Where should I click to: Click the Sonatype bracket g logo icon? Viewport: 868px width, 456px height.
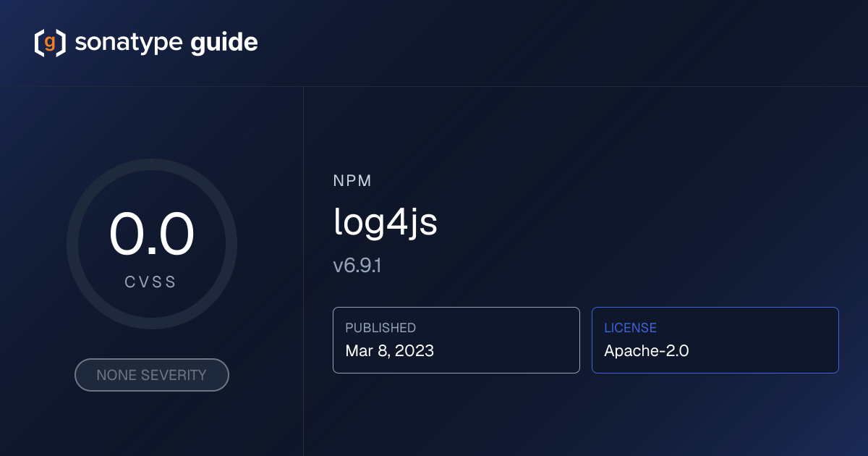(x=50, y=43)
